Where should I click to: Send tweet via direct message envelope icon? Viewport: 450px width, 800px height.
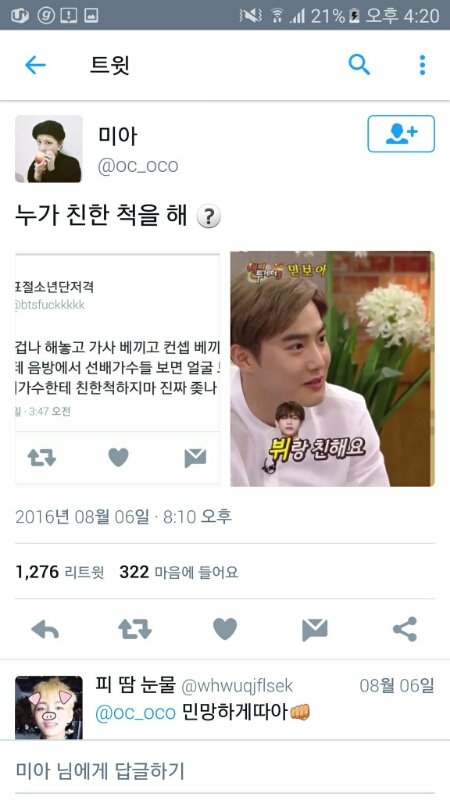(x=315, y=630)
